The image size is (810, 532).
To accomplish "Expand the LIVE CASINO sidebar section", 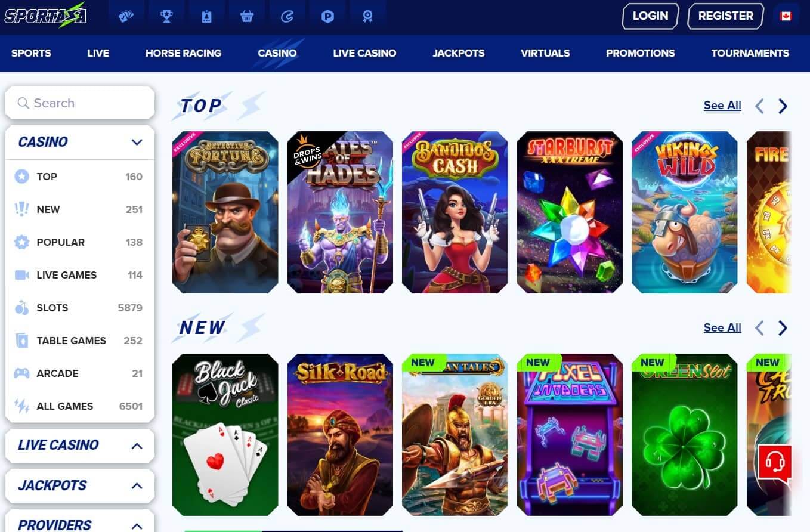I will tap(137, 446).
